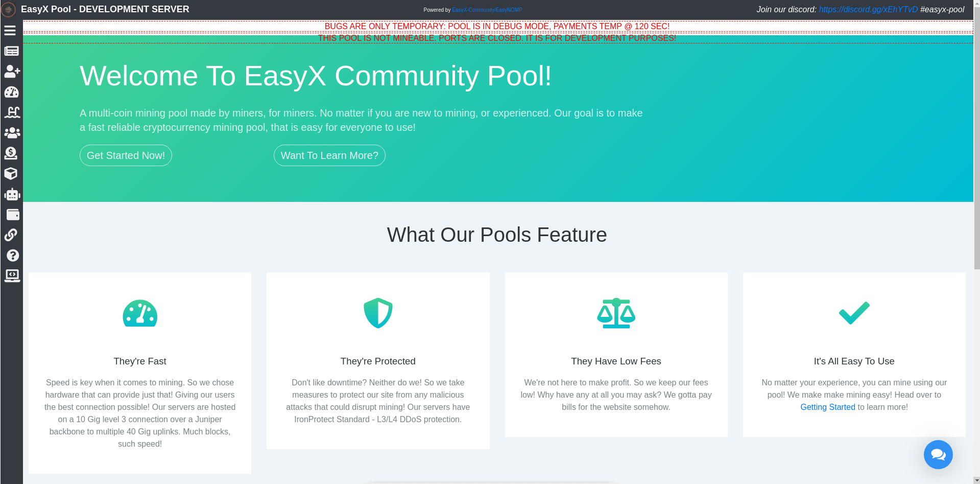Follow the Getting Started link
This screenshot has width=980, height=484.
coord(827,407)
